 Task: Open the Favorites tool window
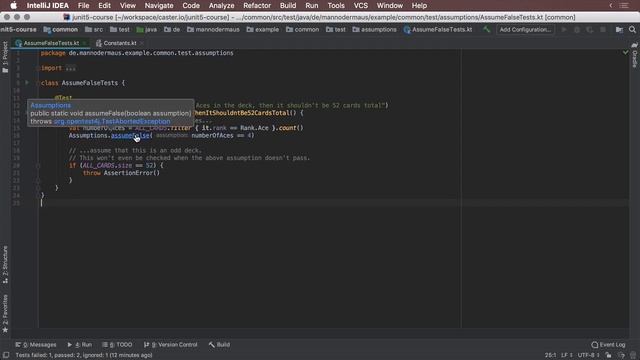(5, 313)
